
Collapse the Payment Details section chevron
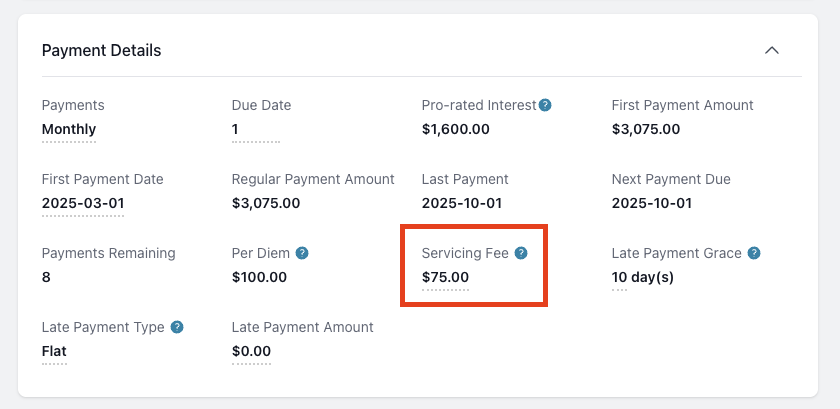(x=771, y=50)
